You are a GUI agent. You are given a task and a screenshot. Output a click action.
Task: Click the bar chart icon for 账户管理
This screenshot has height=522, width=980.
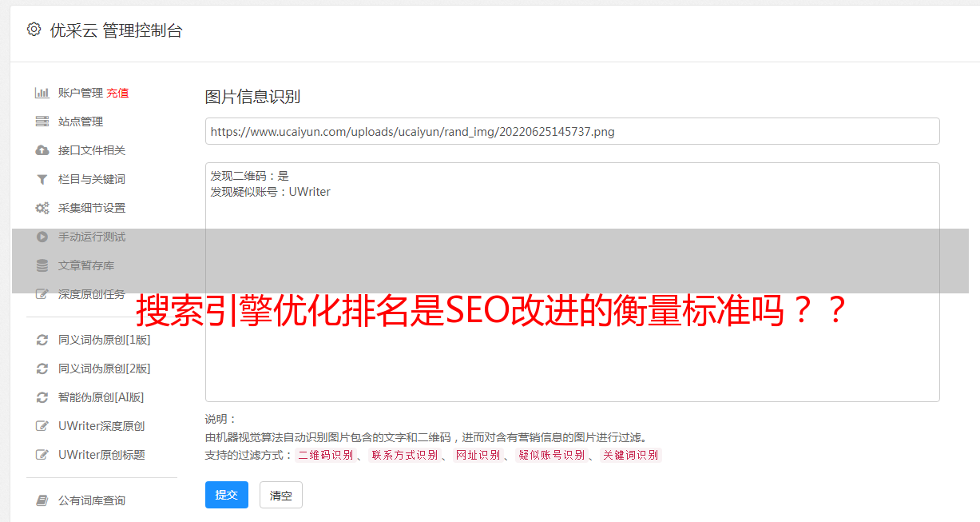click(x=42, y=93)
